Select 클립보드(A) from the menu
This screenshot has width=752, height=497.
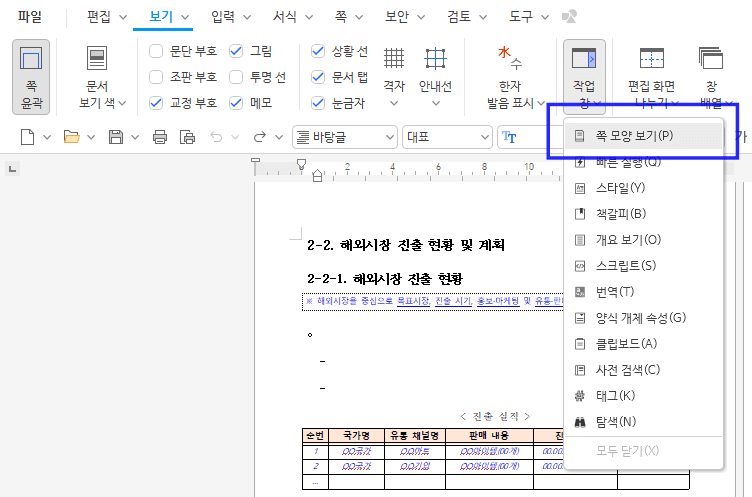tap(643, 344)
